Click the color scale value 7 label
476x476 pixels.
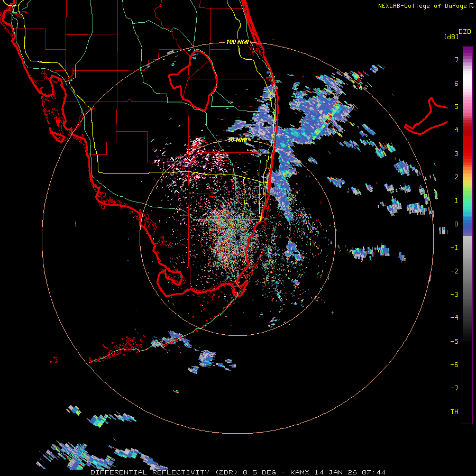pos(456,59)
